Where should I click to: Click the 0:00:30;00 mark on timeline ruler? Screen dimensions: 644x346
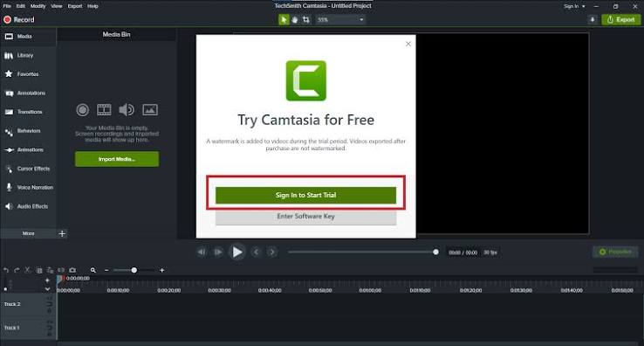[219, 290]
